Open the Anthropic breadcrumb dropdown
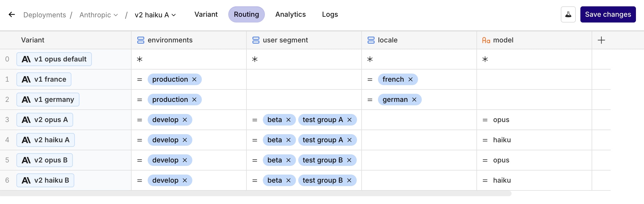 pyautogui.click(x=99, y=15)
